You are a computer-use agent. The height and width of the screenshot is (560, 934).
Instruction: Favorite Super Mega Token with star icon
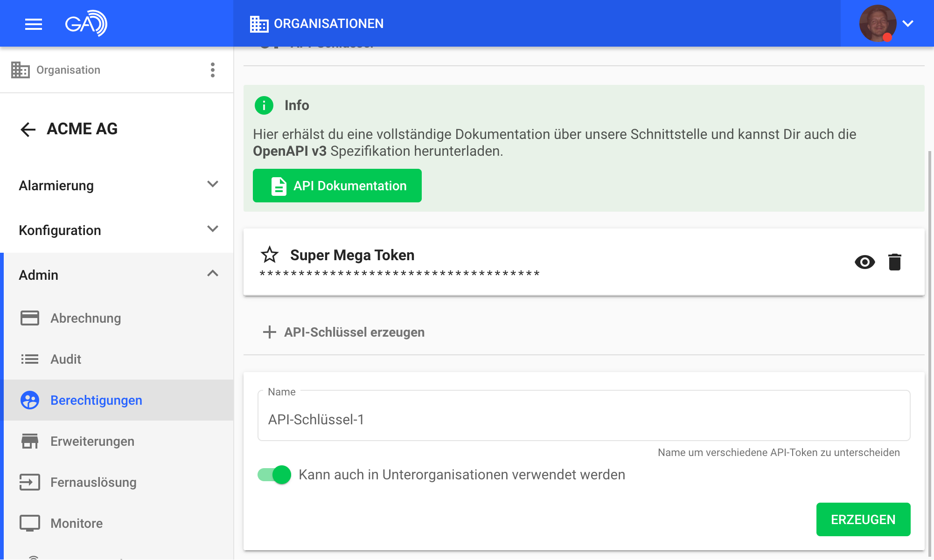click(x=270, y=255)
